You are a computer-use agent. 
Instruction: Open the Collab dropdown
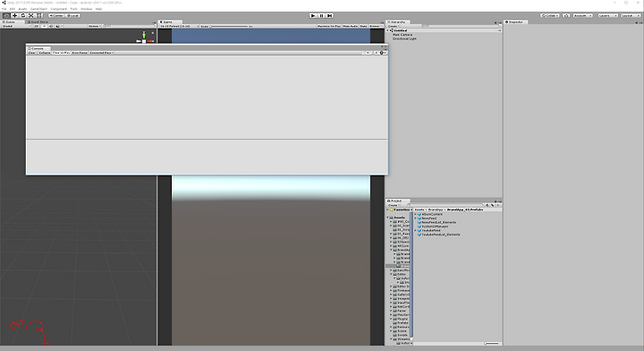point(550,15)
